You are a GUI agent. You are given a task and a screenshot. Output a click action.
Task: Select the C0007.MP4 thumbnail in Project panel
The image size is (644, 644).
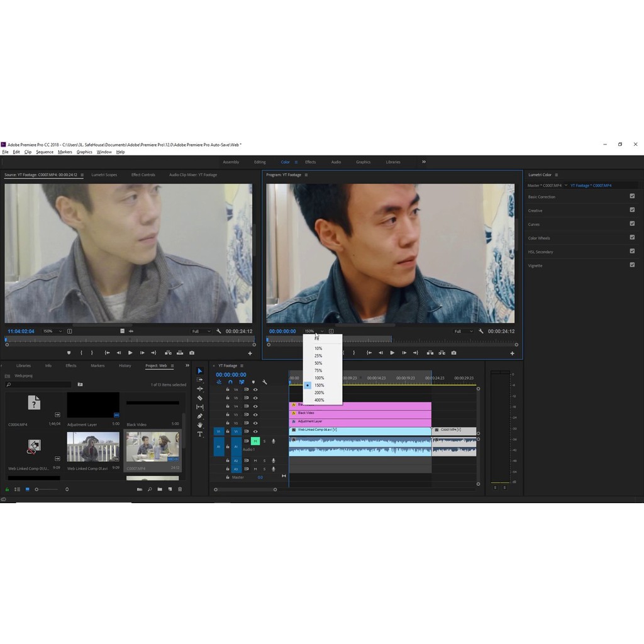tap(152, 448)
